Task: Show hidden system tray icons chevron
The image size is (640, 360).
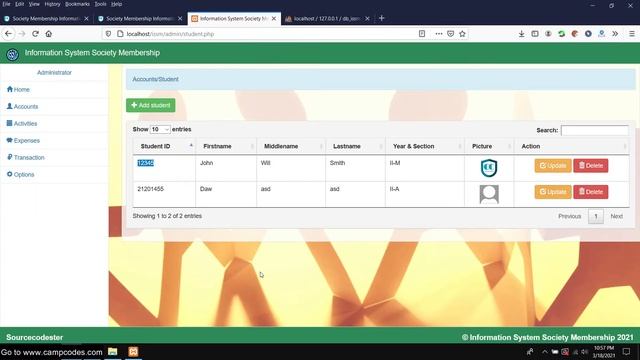Action: 544,351
